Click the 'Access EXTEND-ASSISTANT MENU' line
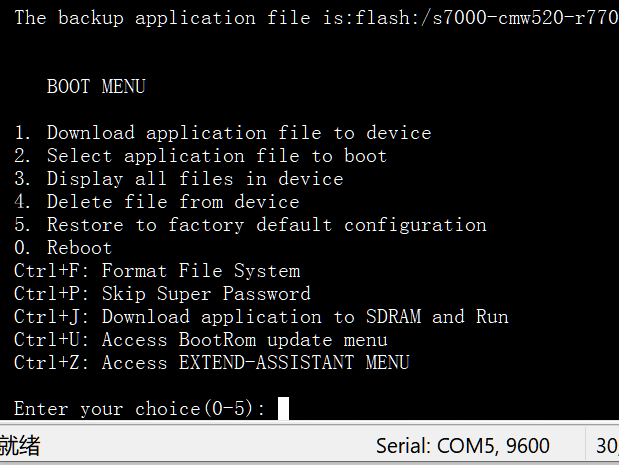The image size is (619, 465). [255, 363]
